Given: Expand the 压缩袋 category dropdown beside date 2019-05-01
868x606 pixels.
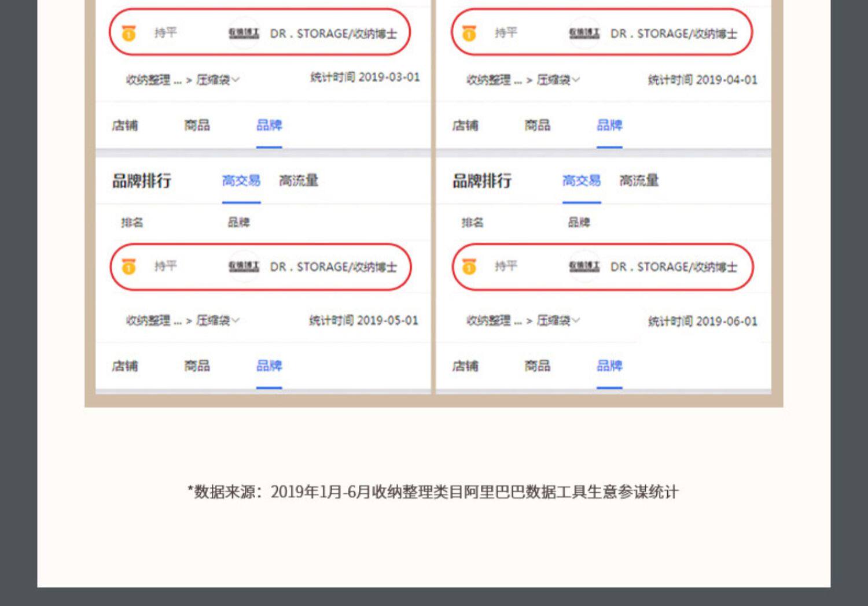Looking at the screenshot, I should coord(218,320).
